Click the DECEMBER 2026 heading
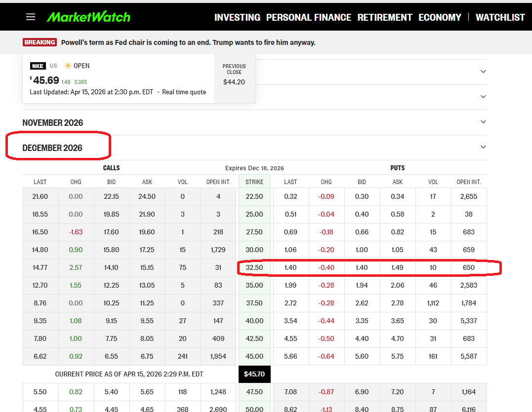Image resolution: width=532 pixels, height=412 pixels. coord(52,148)
